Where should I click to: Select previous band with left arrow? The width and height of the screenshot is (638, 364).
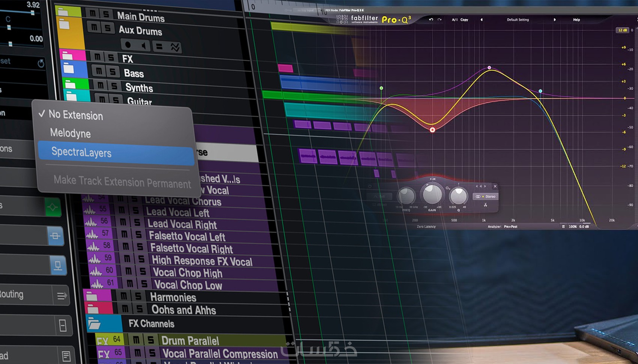(x=477, y=186)
